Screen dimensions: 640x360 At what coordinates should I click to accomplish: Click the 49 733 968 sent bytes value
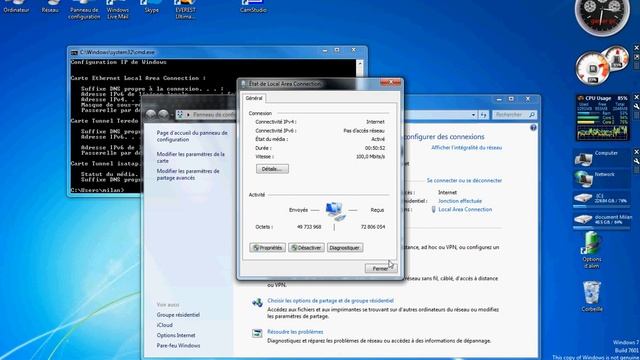(x=309, y=227)
